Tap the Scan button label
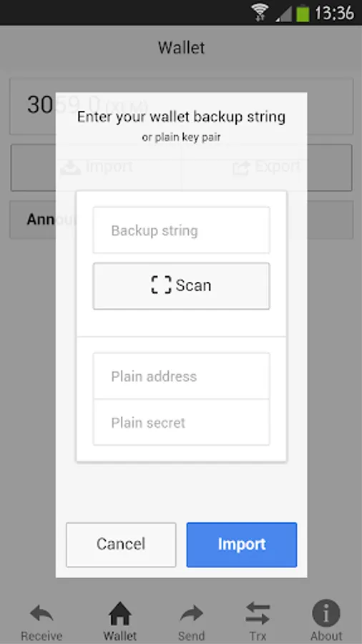This screenshot has height=644, width=362. (193, 285)
